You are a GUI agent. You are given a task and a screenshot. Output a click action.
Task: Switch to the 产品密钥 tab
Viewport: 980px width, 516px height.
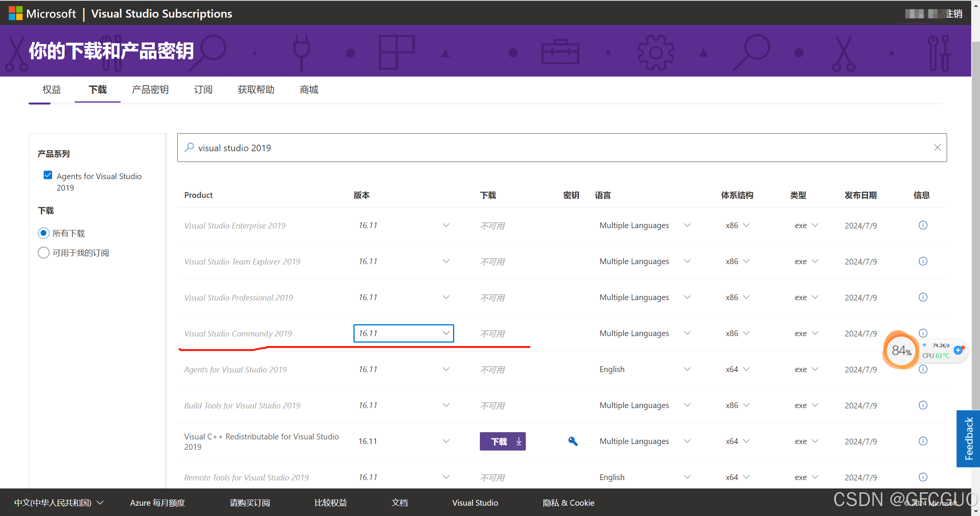click(150, 90)
